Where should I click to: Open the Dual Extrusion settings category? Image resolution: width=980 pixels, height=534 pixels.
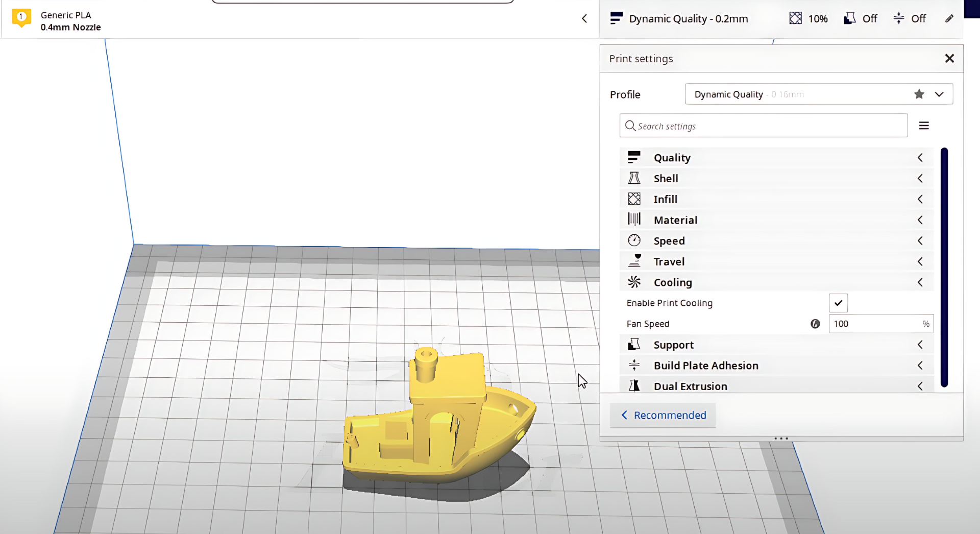(776, 386)
